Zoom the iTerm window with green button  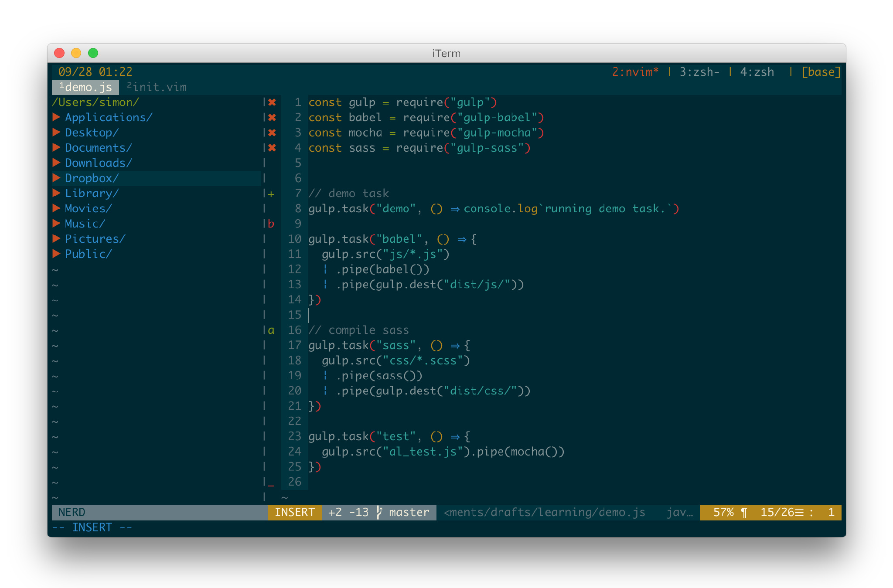click(93, 53)
